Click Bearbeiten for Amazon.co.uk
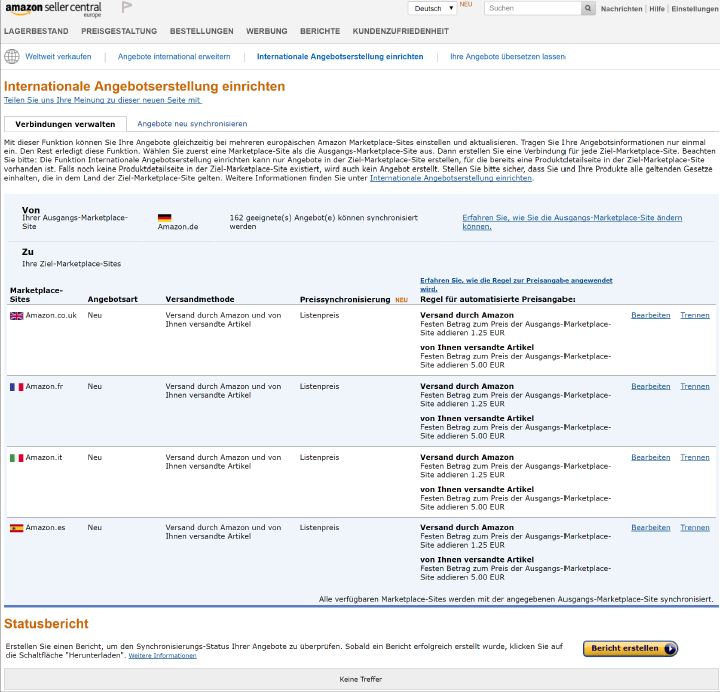The height and width of the screenshot is (692, 720). point(651,315)
